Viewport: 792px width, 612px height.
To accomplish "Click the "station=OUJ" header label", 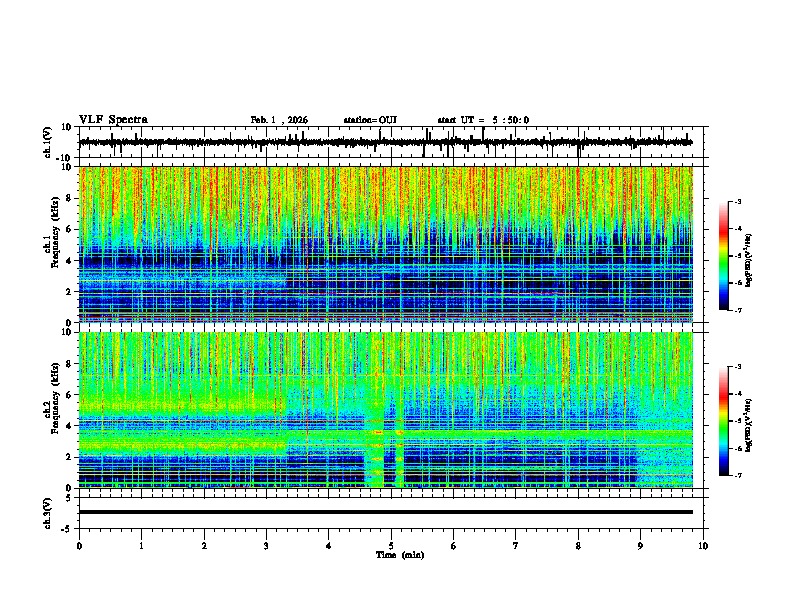I will coord(370,120).
